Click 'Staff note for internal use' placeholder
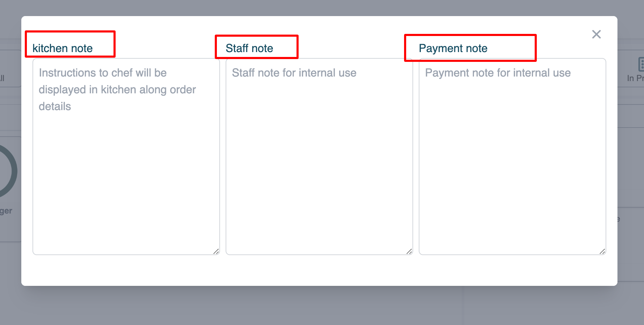Viewport: 644px width, 325px height. [x=294, y=73]
